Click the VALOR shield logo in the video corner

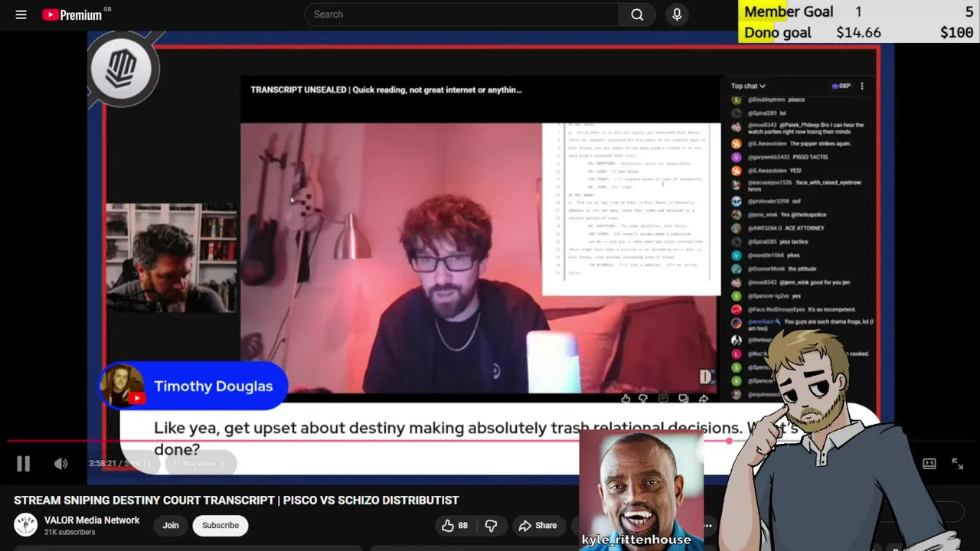[x=122, y=69]
